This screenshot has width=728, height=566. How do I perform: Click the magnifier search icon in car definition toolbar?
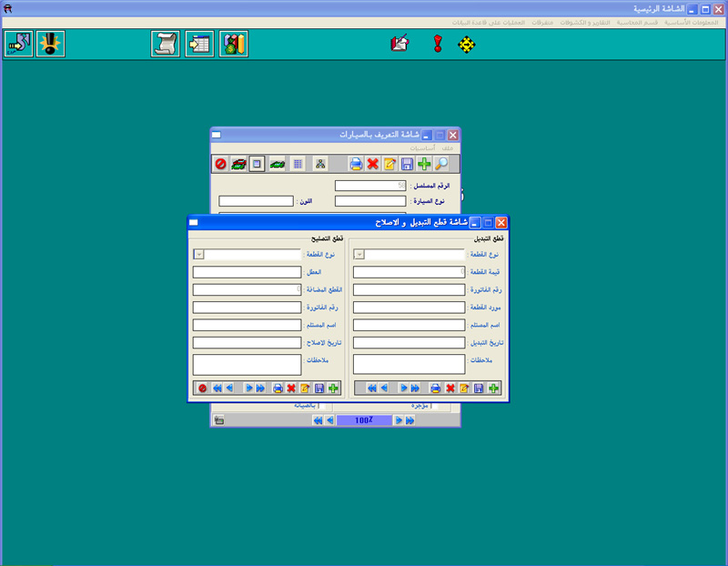pos(442,164)
